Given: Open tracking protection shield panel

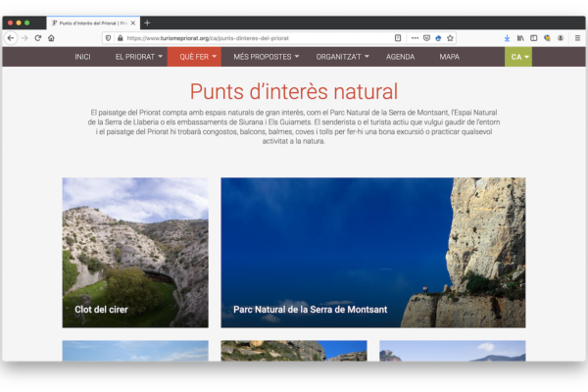Looking at the screenshot, I should [108, 38].
